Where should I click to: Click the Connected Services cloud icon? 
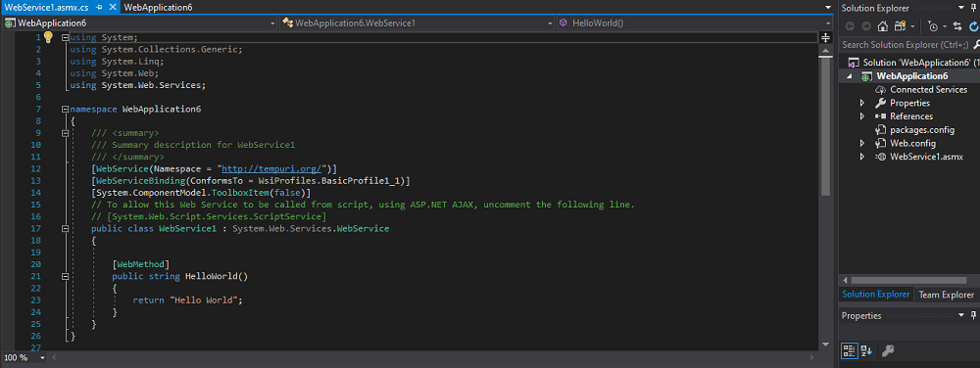(880, 90)
